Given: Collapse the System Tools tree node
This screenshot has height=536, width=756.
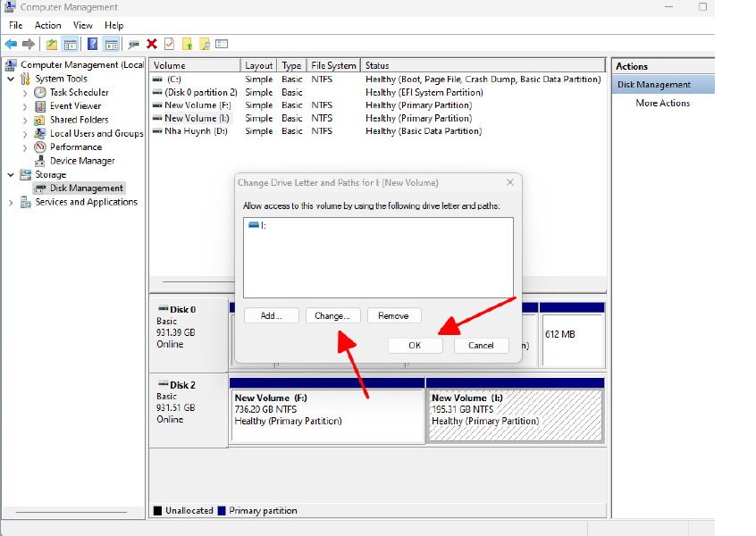Looking at the screenshot, I should 11,79.
